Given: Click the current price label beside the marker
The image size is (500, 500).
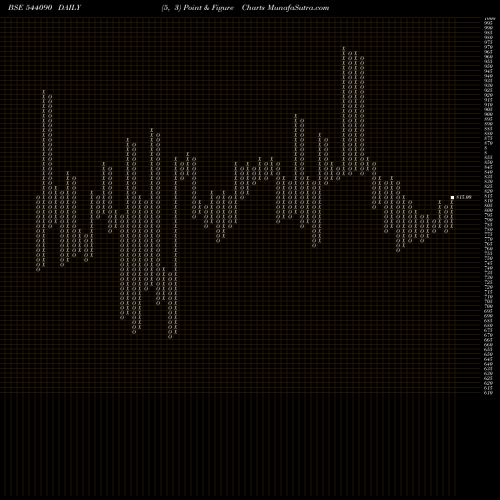Looking at the screenshot, I should point(464,197).
